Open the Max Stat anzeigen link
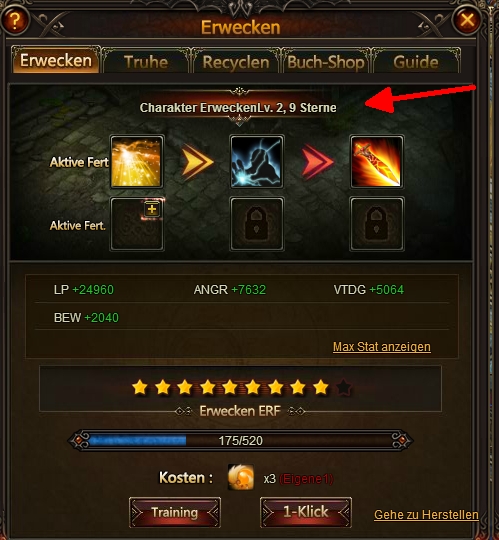Viewport: 499px width, 540px height. pos(382,346)
